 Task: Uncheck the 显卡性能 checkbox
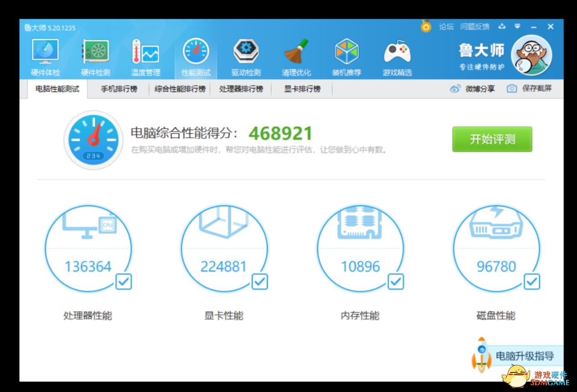(x=260, y=281)
